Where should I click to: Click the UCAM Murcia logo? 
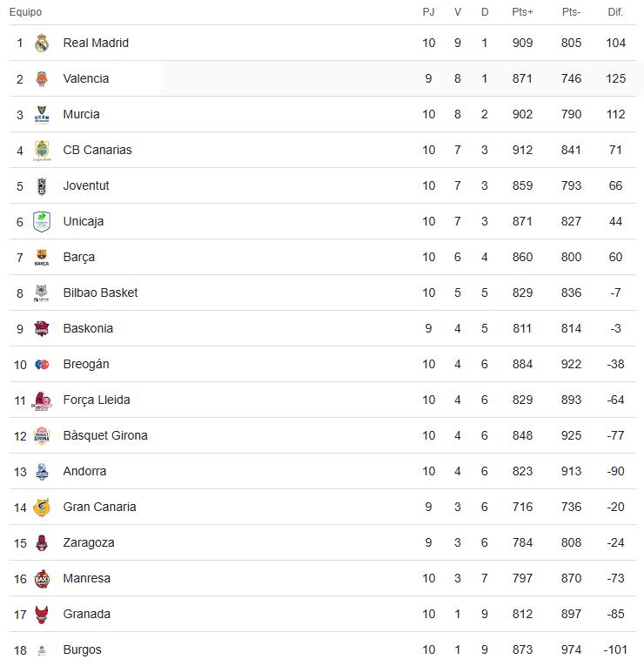pos(42,115)
